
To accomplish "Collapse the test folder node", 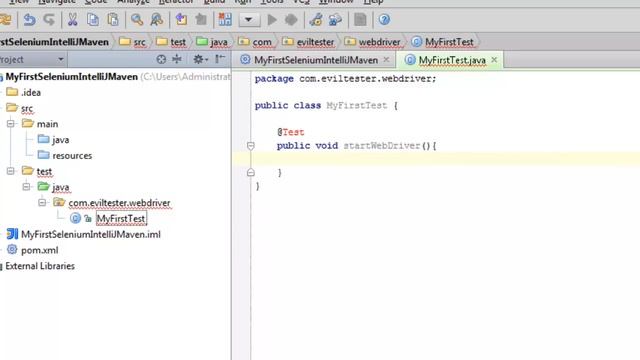I will (x=11, y=171).
